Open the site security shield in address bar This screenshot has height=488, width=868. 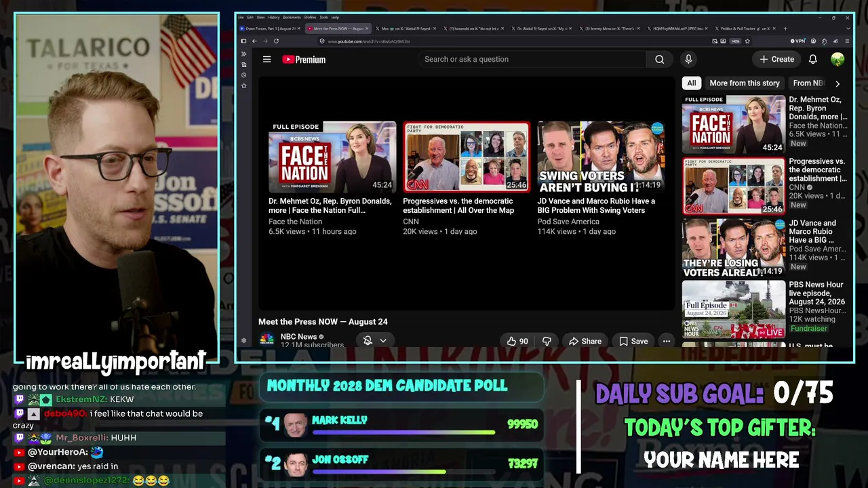(x=322, y=41)
